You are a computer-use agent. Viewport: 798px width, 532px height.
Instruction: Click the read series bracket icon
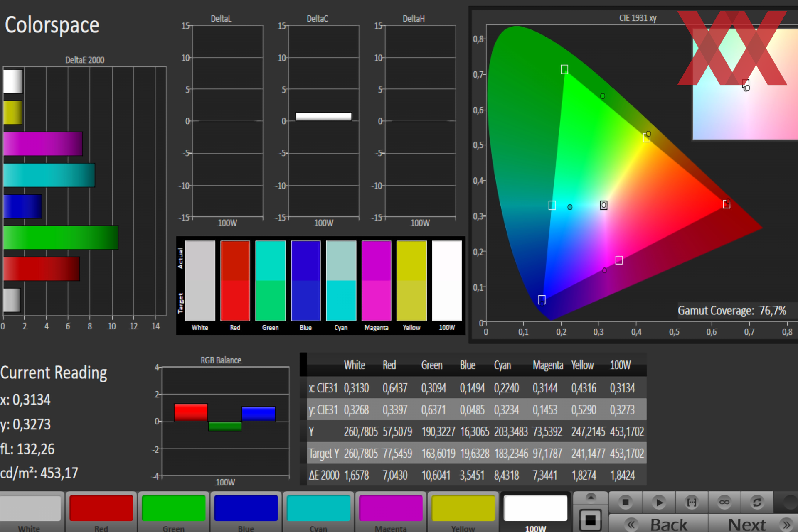(x=692, y=503)
